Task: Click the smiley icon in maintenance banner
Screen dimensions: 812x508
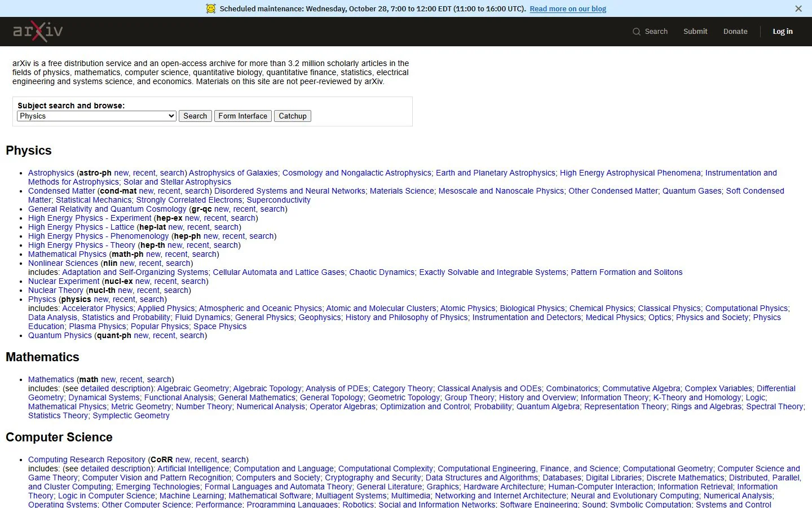Action: (x=211, y=8)
